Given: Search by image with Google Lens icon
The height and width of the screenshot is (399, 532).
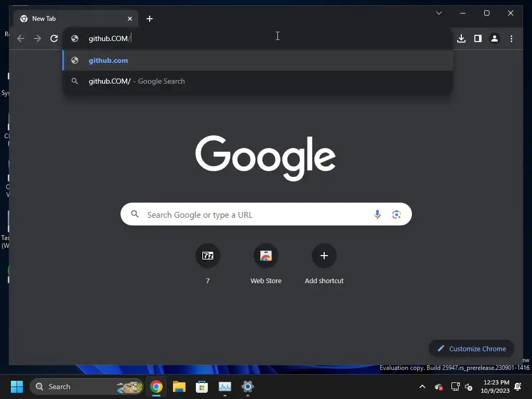Looking at the screenshot, I should click(x=396, y=214).
